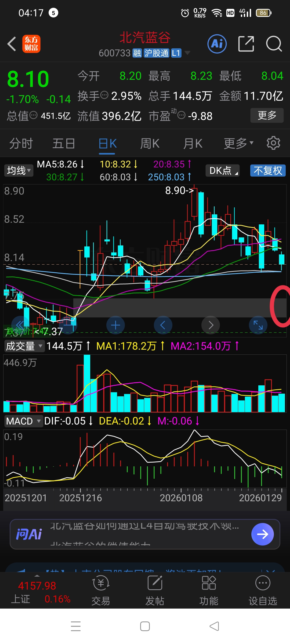Switch to 周K tab
The image size is (290, 644).
[x=150, y=143]
